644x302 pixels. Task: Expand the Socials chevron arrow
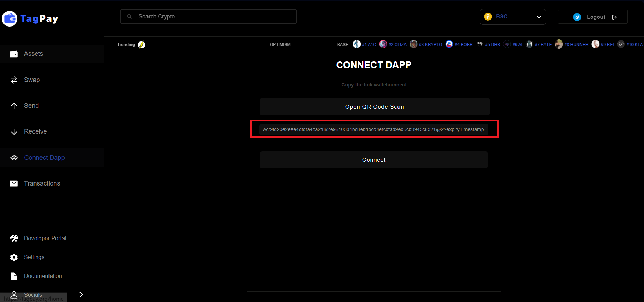[81, 295]
